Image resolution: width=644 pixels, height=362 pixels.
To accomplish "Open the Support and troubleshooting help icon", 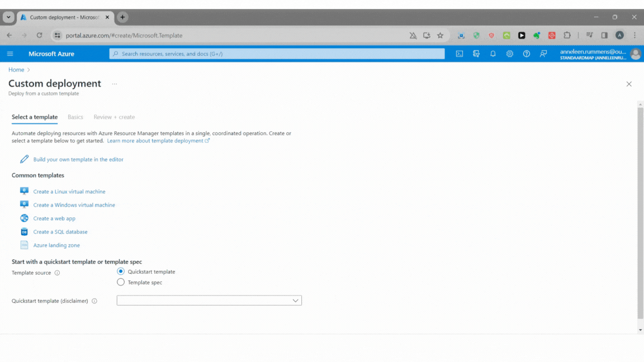I will (x=526, y=54).
